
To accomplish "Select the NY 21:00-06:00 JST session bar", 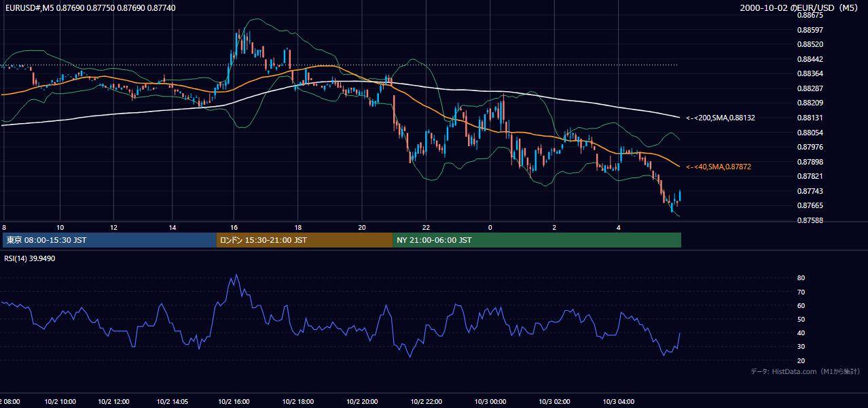I will click(x=537, y=240).
